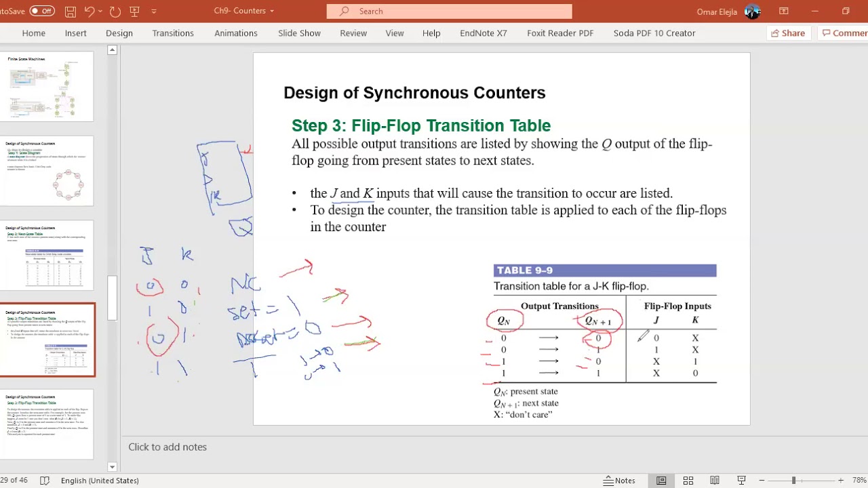Open the EndNote X7 tab

pyautogui.click(x=484, y=33)
